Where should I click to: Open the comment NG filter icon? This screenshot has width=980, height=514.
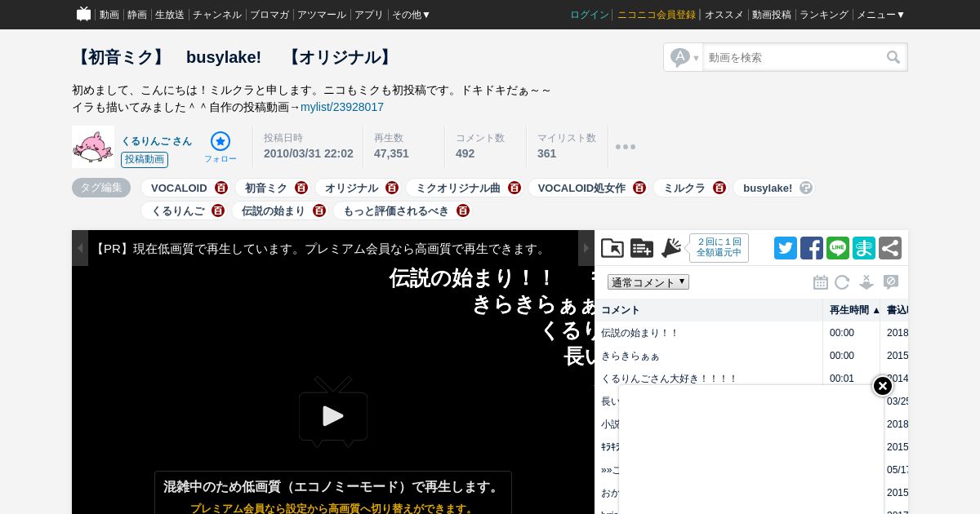click(891, 282)
